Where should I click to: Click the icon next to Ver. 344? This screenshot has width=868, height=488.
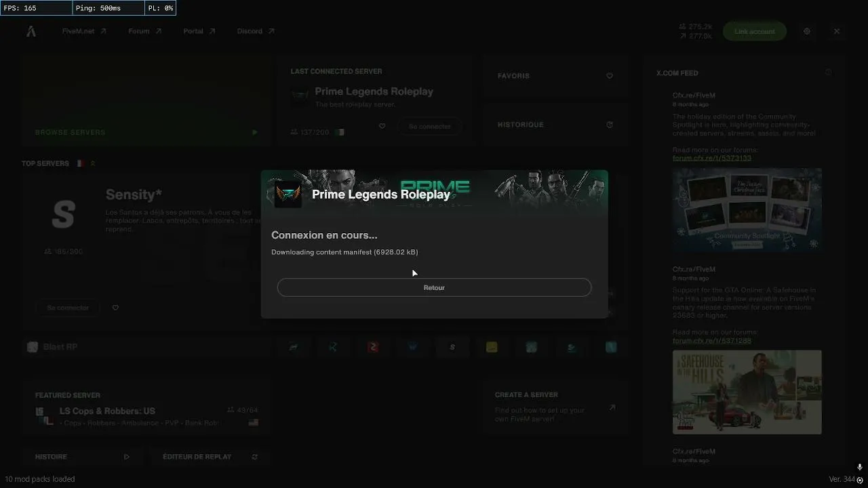859,480
